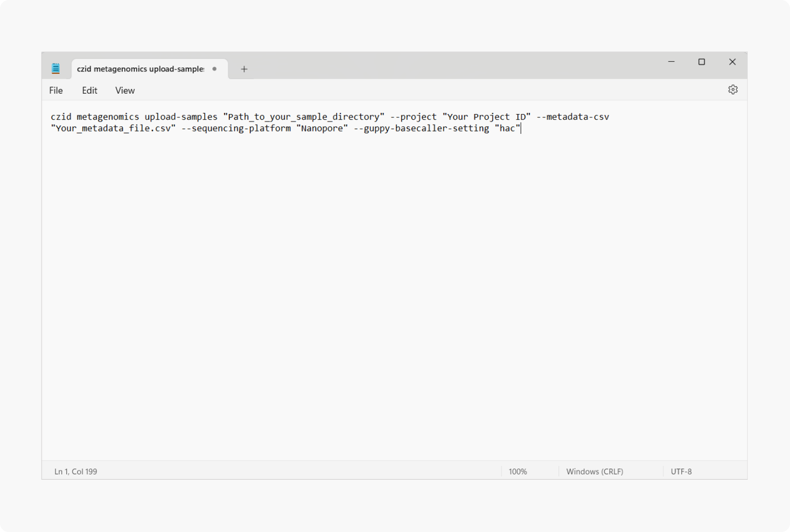Click "Path_to_your_sample_directory" in the command
The width and height of the screenshot is (790, 532).
click(303, 117)
